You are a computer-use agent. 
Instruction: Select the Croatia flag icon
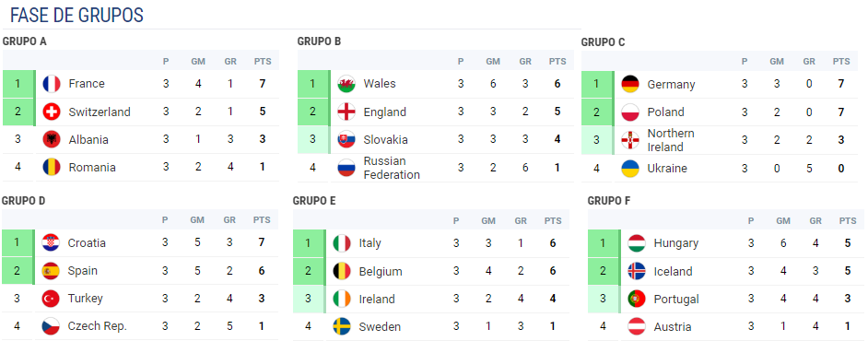coord(51,243)
